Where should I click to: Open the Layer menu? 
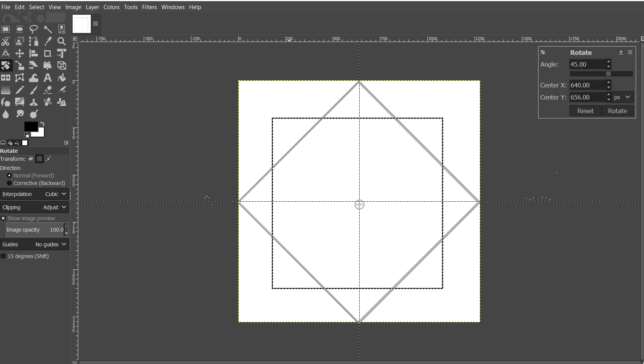[92, 7]
